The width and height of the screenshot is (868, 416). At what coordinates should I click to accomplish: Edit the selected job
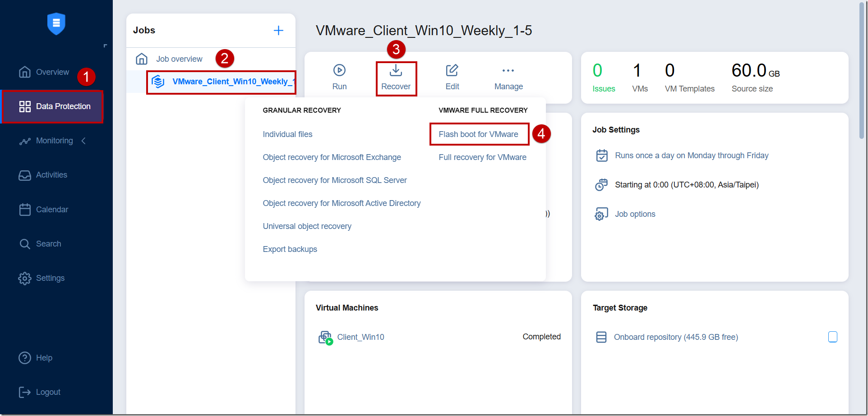pos(452,78)
